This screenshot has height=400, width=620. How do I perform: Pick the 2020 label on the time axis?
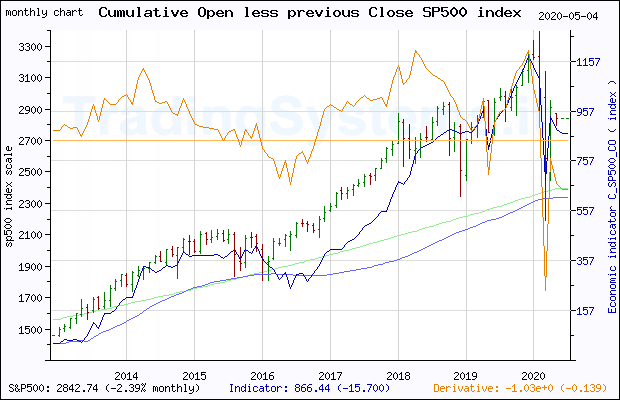(x=533, y=375)
